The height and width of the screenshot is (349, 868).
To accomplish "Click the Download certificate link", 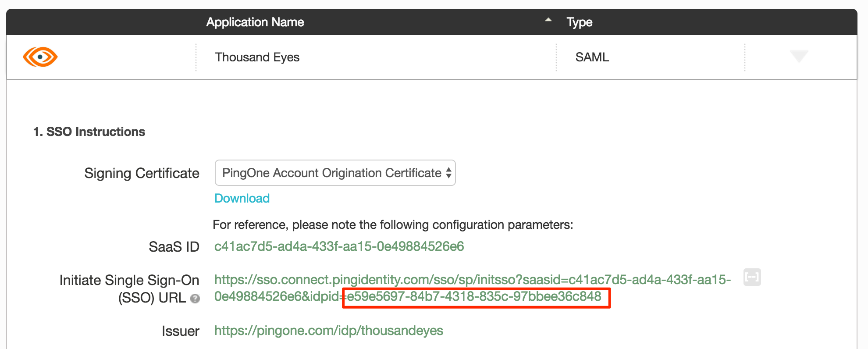I will (242, 198).
